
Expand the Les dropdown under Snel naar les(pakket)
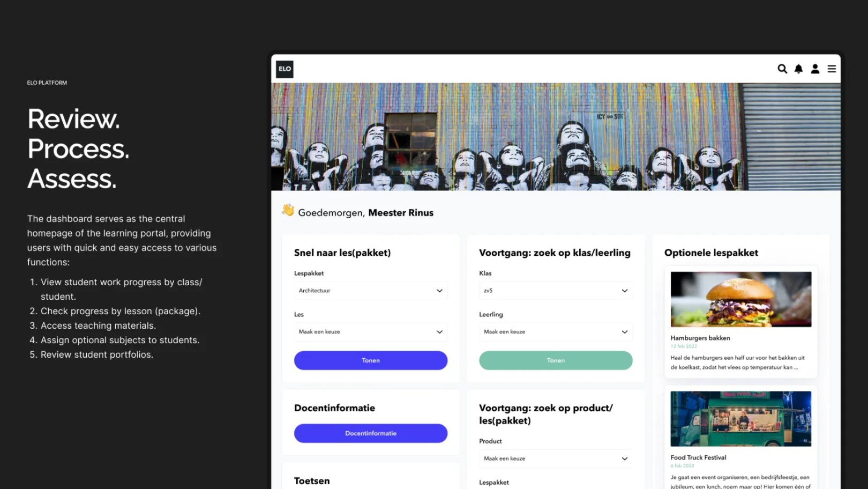coord(371,332)
